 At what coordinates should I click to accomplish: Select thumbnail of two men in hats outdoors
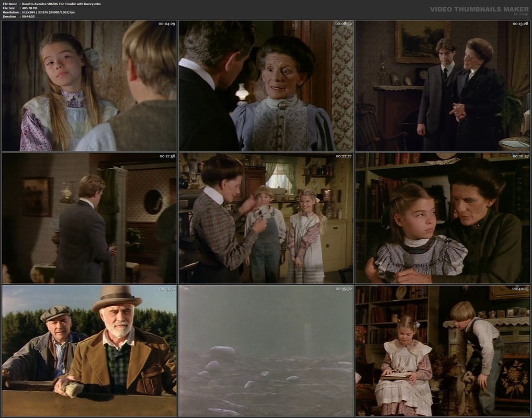click(89, 351)
